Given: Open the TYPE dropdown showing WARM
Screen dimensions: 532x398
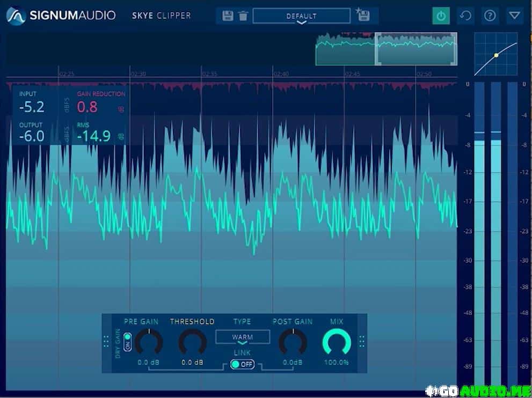Looking at the screenshot, I should point(243,337).
